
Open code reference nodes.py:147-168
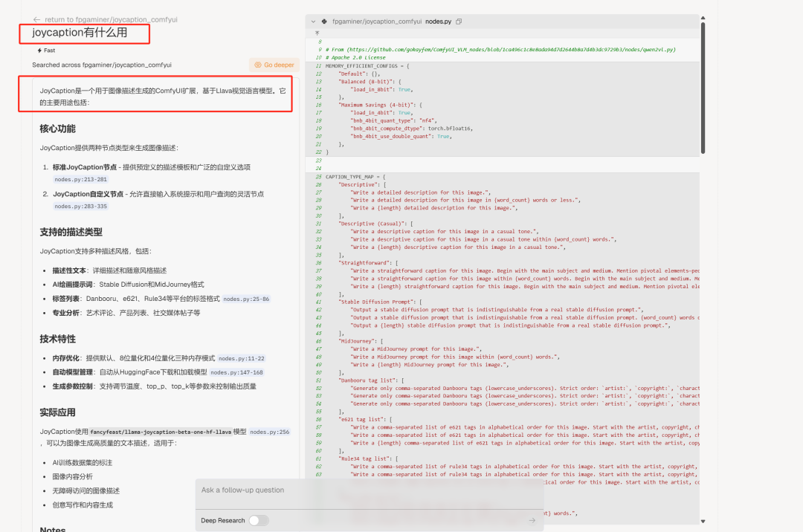(236, 372)
